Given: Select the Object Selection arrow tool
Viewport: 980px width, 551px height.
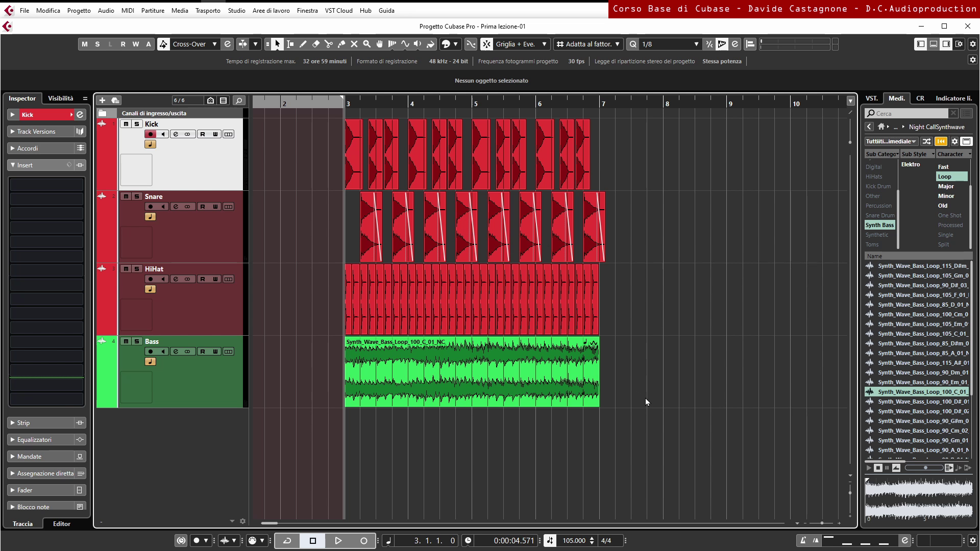Looking at the screenshot, I should (277, 44).
